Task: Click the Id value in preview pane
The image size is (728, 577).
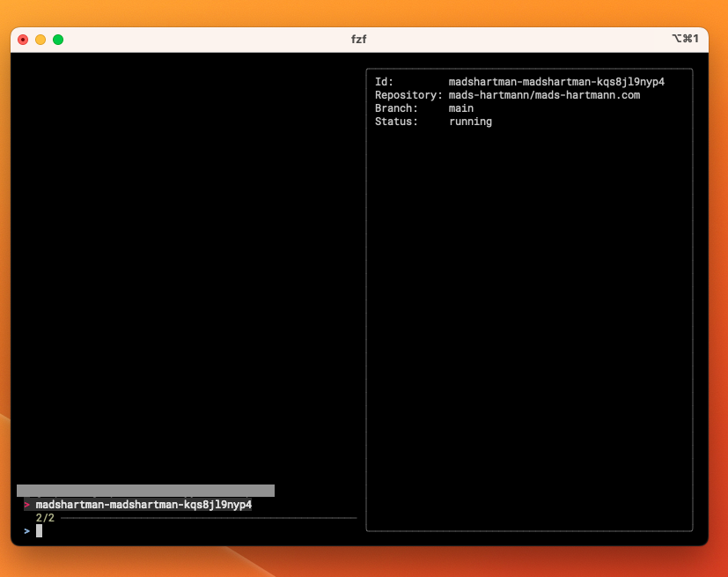Action: pyautogui.click(x=556, y=82)
